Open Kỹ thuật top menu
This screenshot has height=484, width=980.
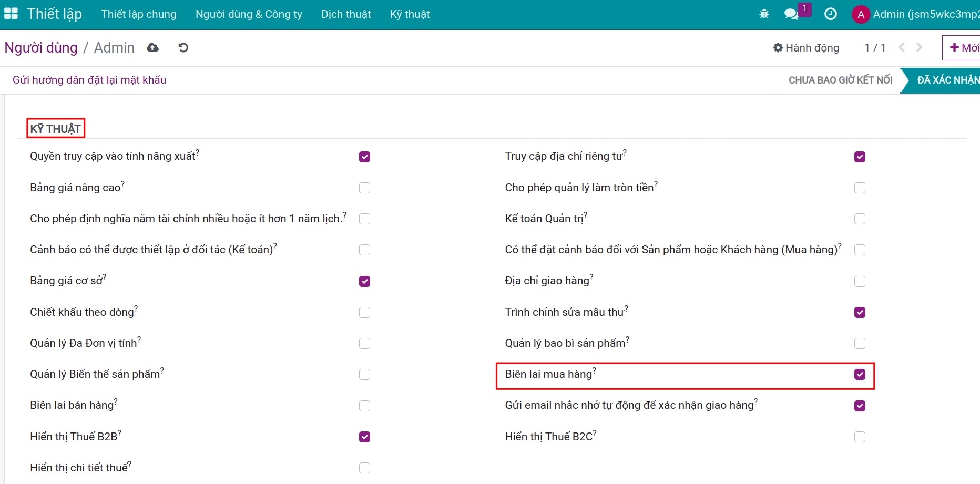point(410,14)
